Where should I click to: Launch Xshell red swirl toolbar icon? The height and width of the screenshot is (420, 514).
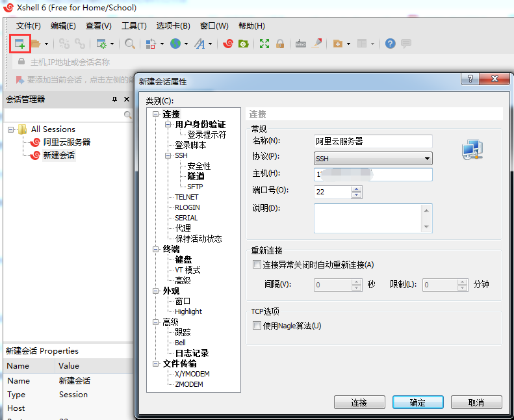click(x=228, y=44)
